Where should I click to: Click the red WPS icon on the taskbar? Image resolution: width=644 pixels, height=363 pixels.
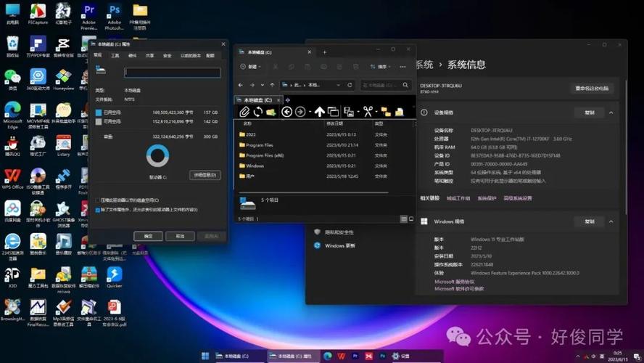[x=342, y=356]
